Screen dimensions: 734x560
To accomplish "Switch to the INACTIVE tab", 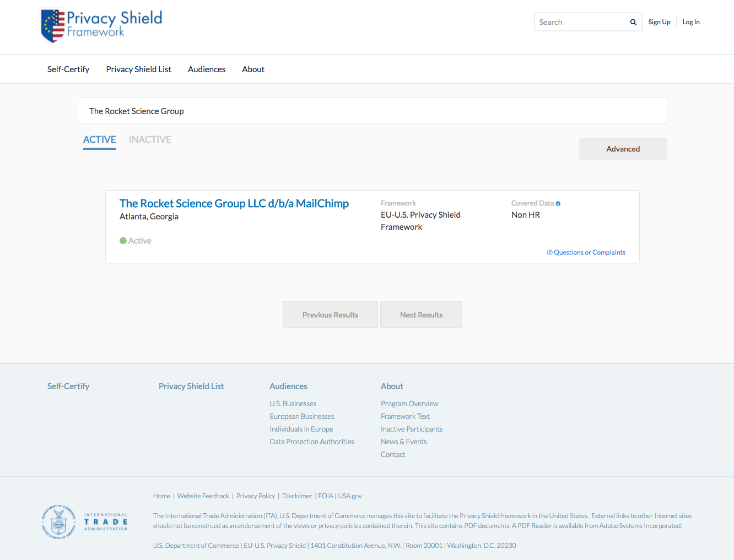I will 150,140.
